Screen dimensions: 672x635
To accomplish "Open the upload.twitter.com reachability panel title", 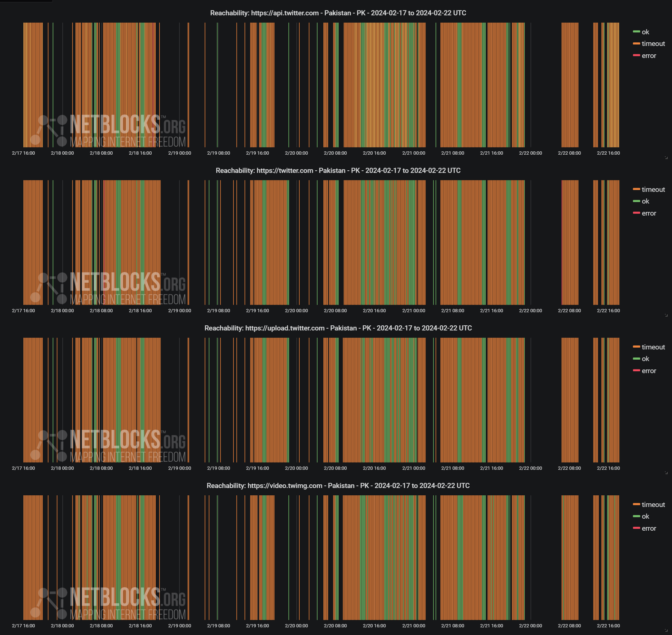I will point(338,328).
